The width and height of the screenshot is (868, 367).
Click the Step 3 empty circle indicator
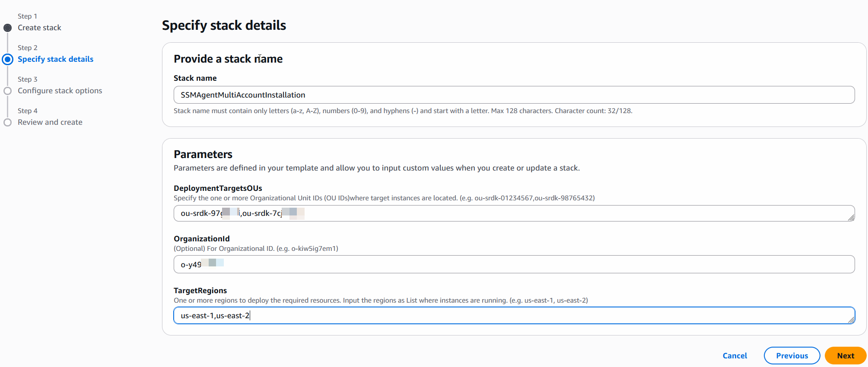(8, 91)
